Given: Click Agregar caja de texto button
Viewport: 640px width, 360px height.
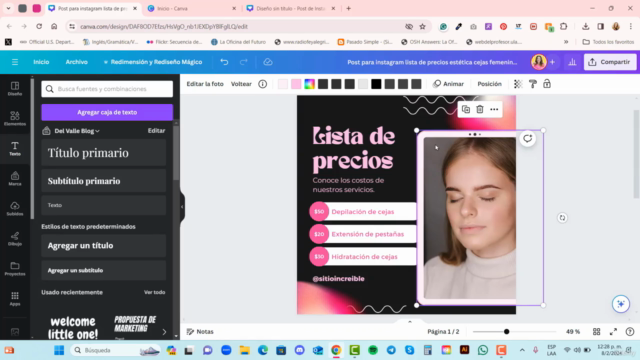Looking at the screenshot, I should (107, 112).
